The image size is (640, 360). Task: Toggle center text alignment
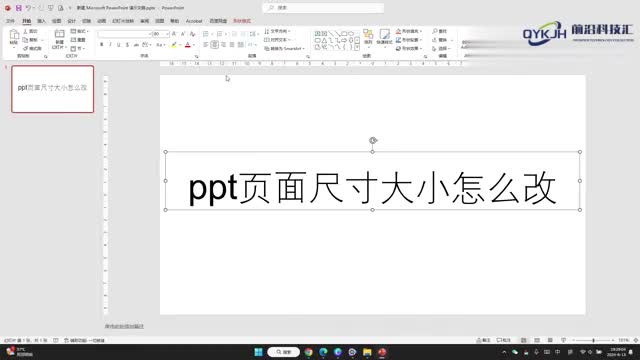215,44
